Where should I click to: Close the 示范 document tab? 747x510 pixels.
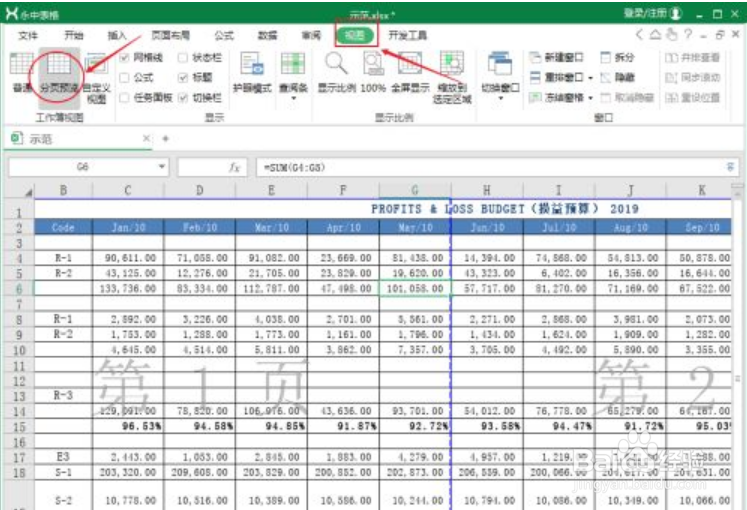(146, 139)
